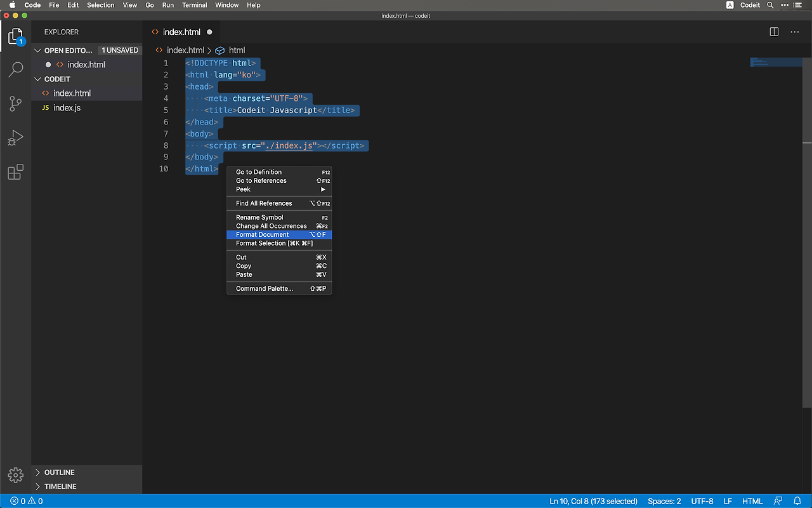Open the Manage gear icon
812x508 pixels.
pos(16,474)
